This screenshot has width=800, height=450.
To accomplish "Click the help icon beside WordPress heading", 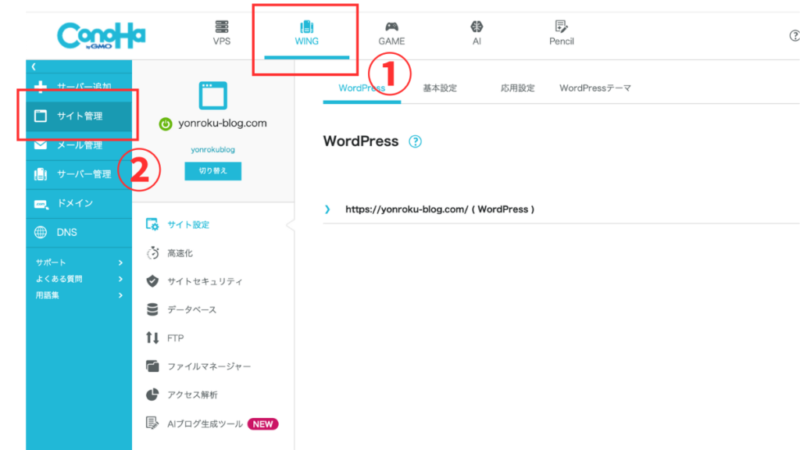I will 415,142.
